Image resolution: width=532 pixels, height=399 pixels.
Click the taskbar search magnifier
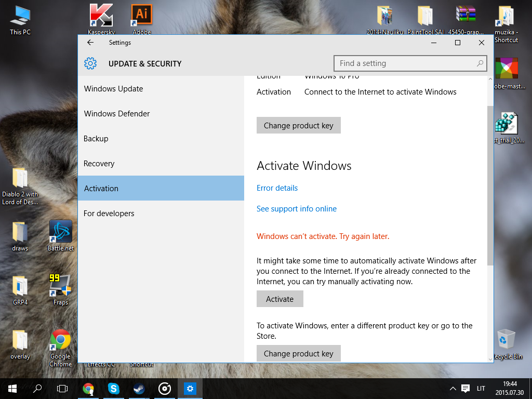coord(37,389)
